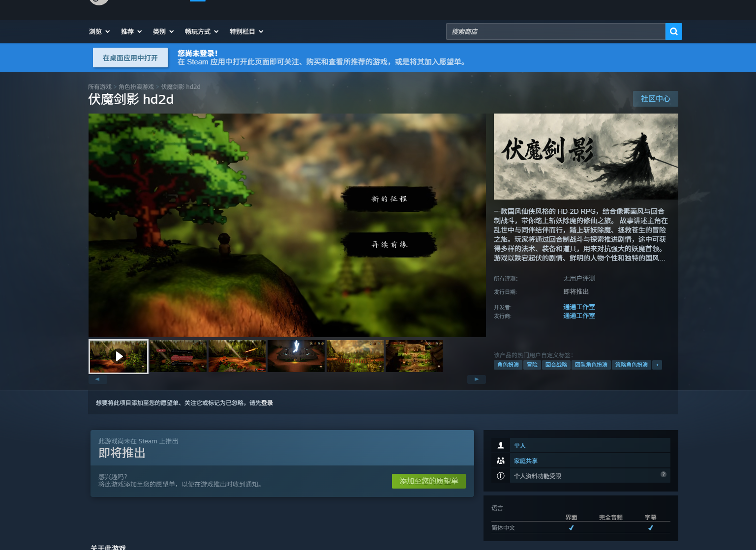
Task: Click the search magnifier icon
Action: coord(673,31)
